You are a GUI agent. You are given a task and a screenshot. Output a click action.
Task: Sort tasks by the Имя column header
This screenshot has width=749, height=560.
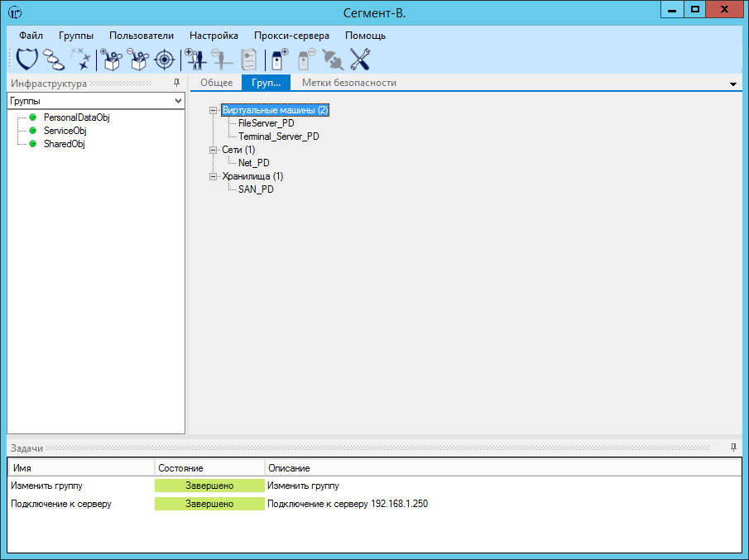tap(81, 468)
